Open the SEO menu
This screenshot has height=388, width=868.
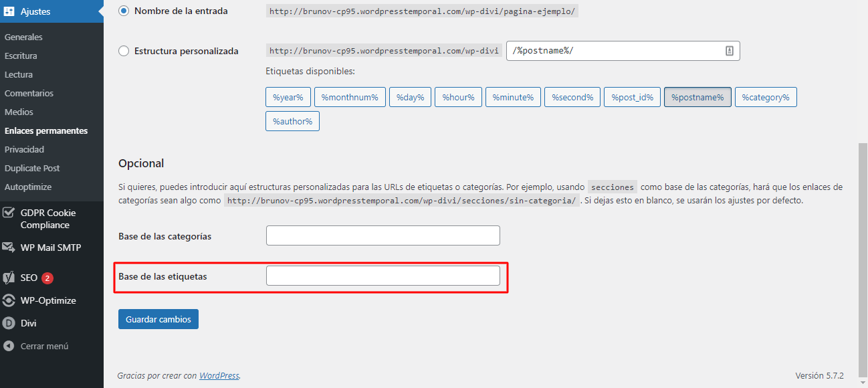pyautogui.click(x=51, y=278)
